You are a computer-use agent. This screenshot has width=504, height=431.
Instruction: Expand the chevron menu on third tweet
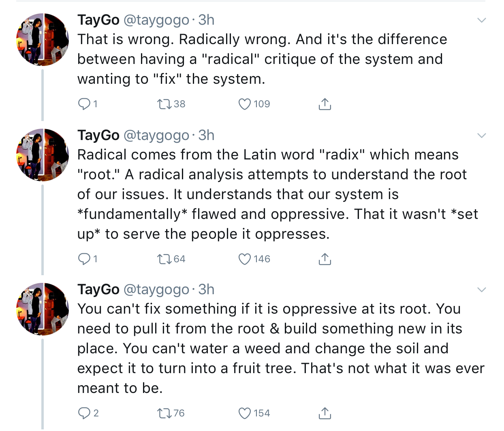tap(481, 290)
